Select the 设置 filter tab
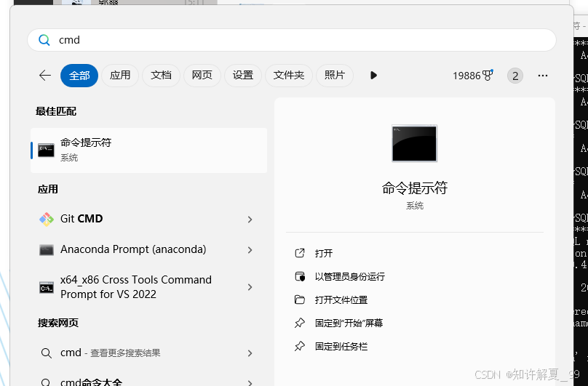The height and width of the screenshot is (386, 588). coord(243,76)
